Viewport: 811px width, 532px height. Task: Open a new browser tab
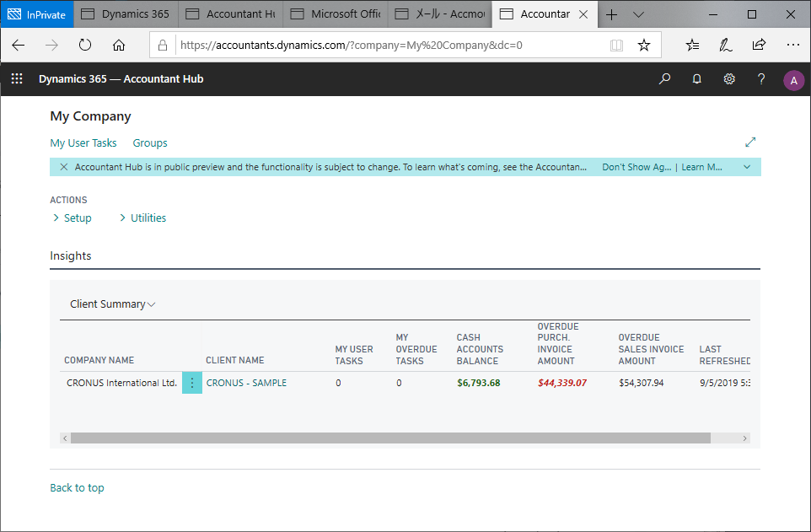click(x=611, y=14)
